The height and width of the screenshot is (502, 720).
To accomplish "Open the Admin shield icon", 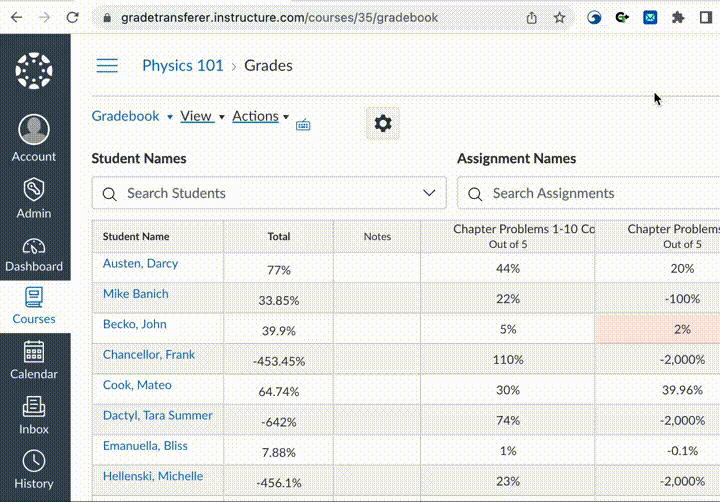I will [34, 195].
